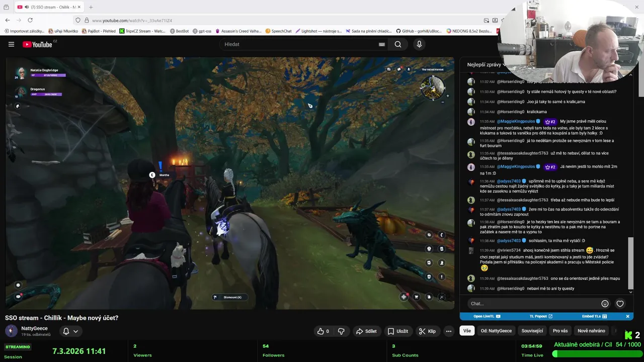Click @vivien5734 username in chat
This screenshot has height=362, width=644.
coord(509,250)
